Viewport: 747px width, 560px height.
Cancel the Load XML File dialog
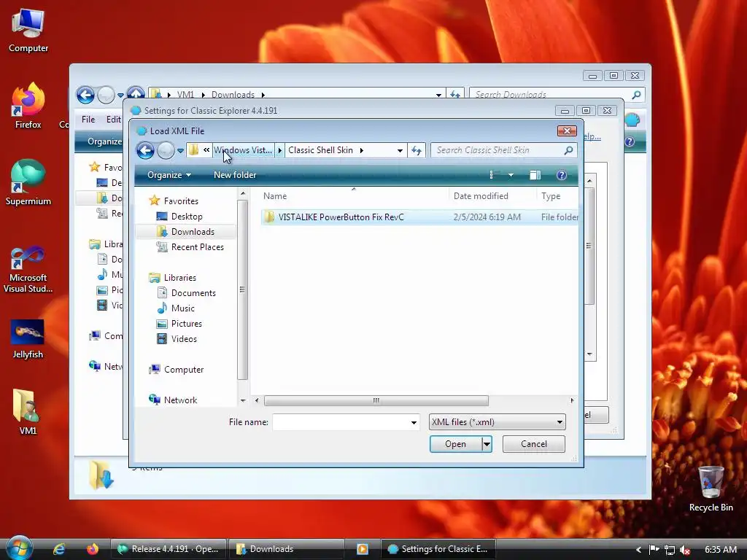click(533, 444)
